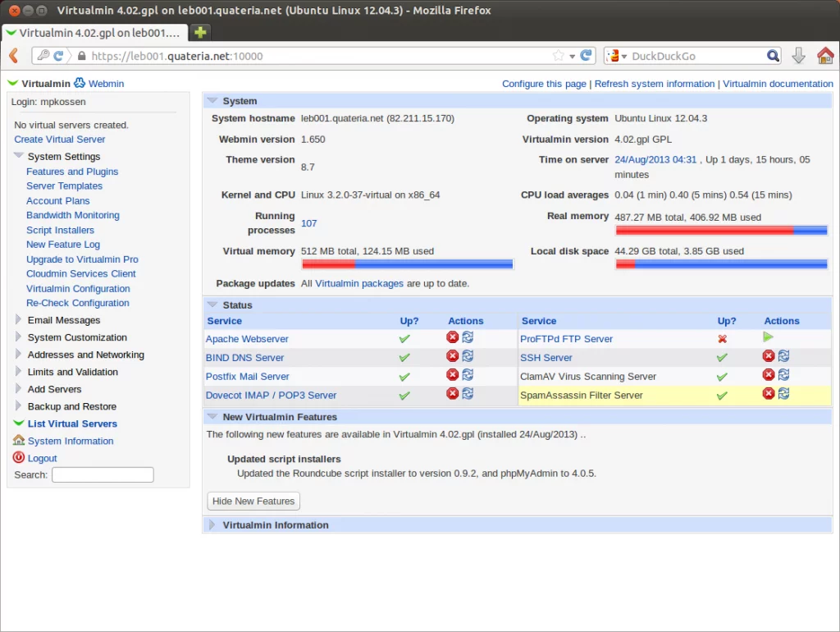The height and width of the screenshot is (632, 840).
Task: Open Features and Plugins settings
Action: click(x=72, y=172)
